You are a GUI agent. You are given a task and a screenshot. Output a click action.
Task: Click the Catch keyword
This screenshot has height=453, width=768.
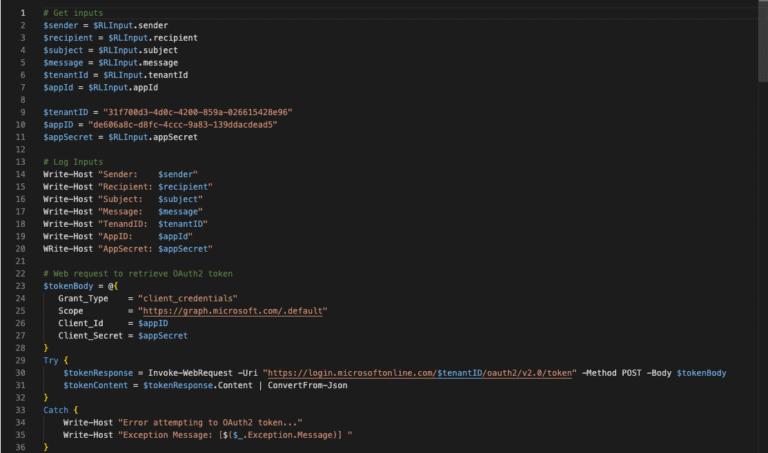click(56, 409)
